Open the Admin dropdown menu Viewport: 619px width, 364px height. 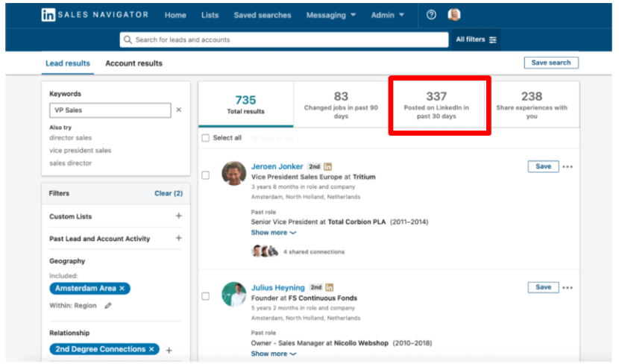click(x=387, y=15)
